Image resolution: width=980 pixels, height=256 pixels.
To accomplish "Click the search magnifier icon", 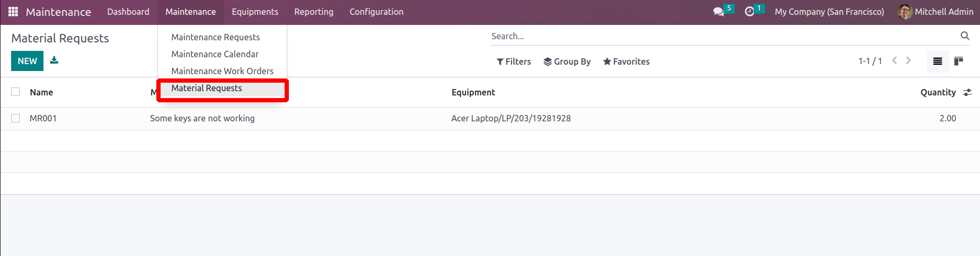I will pyautogui.click(x=965, y=36).
